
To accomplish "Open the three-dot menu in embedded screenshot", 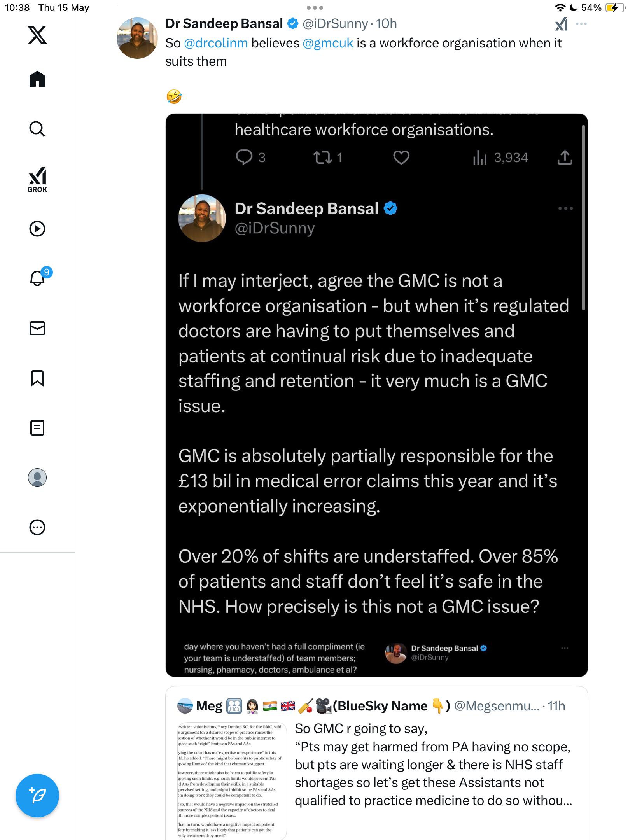I will pos(565,208).
